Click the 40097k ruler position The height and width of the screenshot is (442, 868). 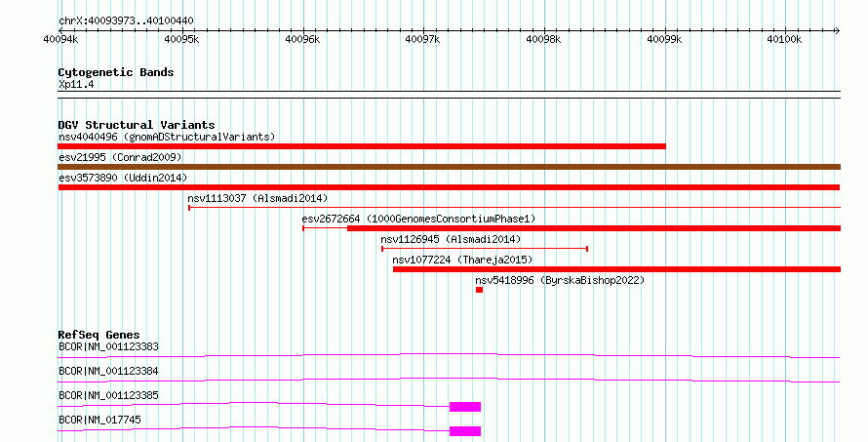423,39
